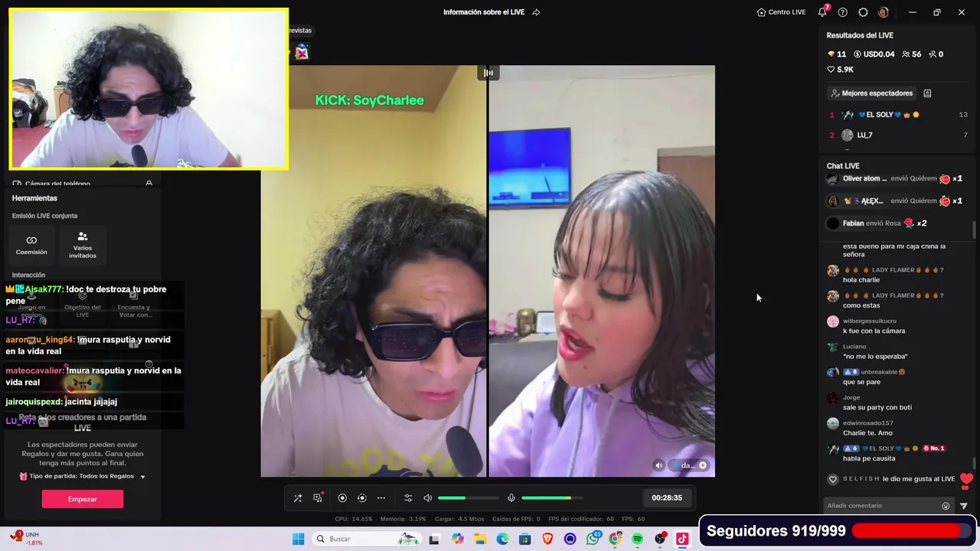Click the webcam preview thumbnail with yellow border

click(x=149, y=89)
